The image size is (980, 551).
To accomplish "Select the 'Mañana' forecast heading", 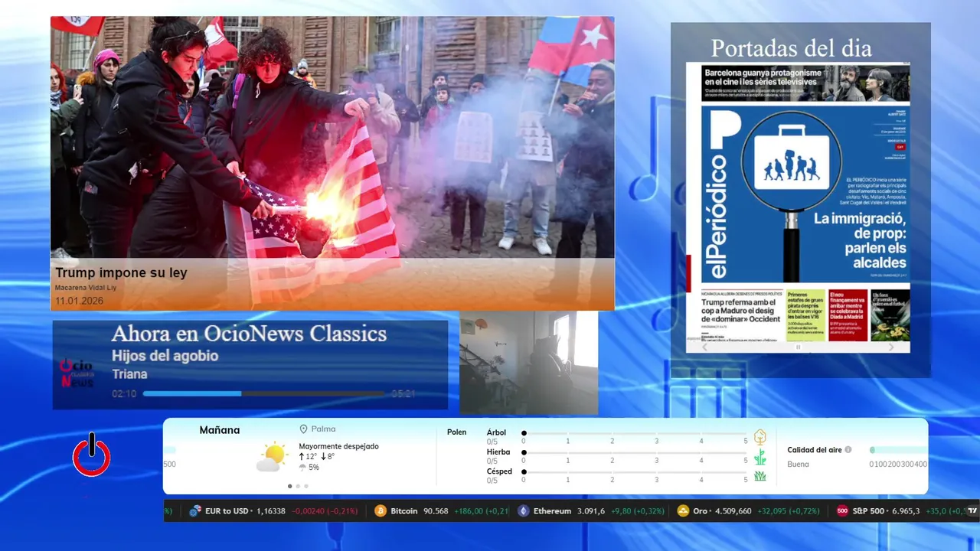I will (x=220, y=430).
